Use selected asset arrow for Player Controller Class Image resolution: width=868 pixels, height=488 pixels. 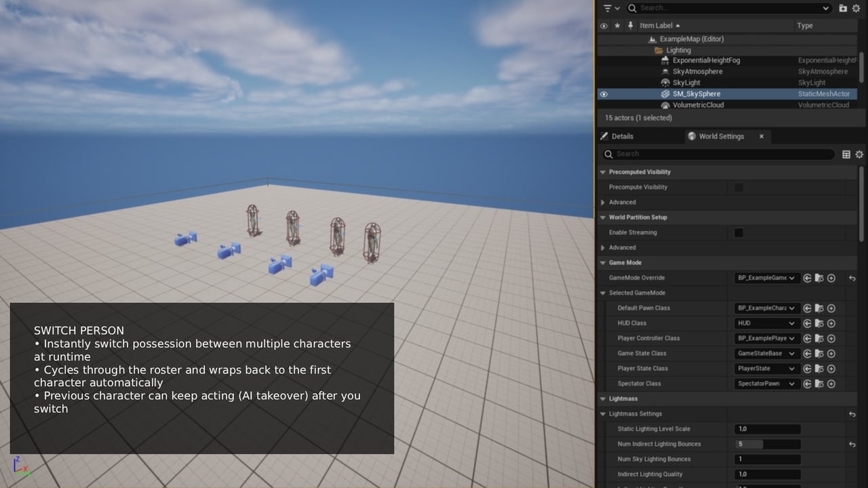click(808, 338)
